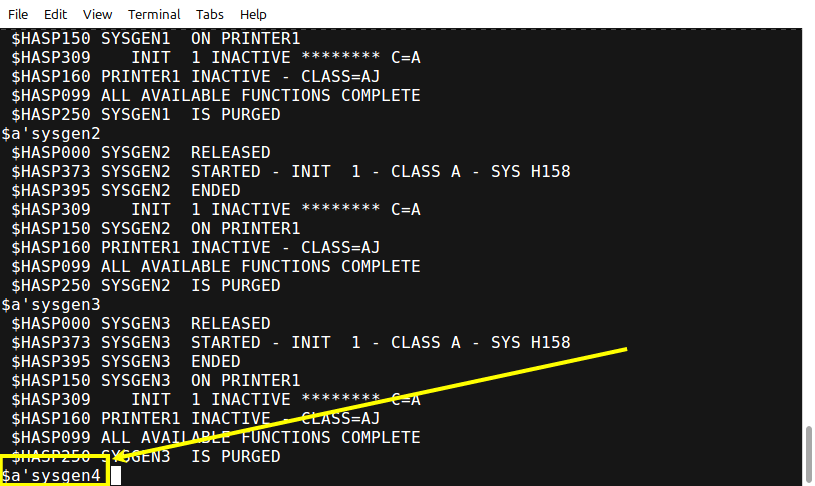Click the $HASP000 SYSGEN3 RELEASED line

click(x=141, y=323)
